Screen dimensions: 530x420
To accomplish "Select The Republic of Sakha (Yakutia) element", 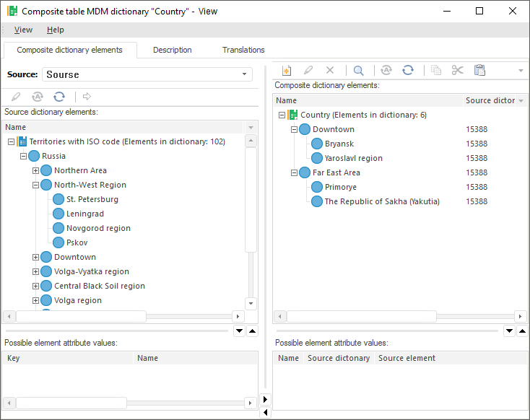I will [381, 201].
